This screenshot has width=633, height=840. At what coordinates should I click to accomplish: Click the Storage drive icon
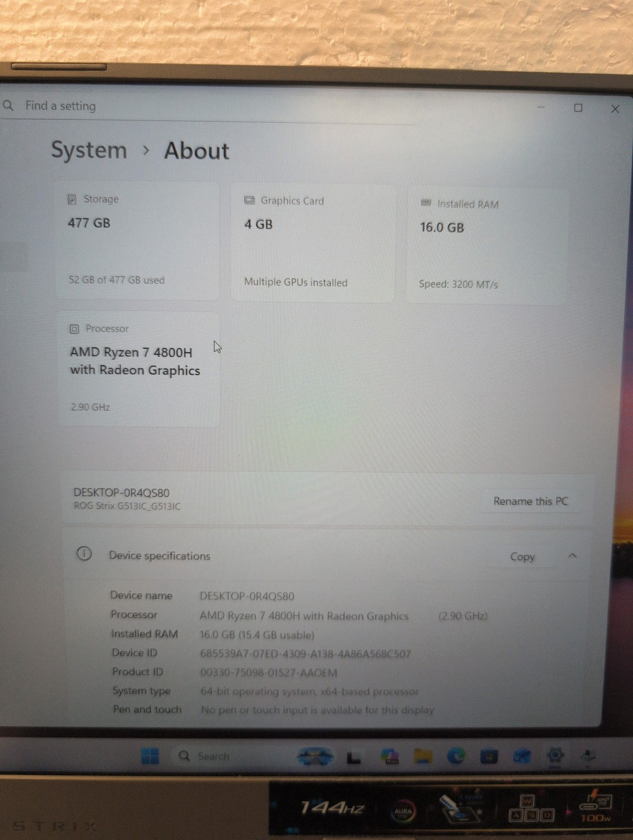[x=72, y=199]
